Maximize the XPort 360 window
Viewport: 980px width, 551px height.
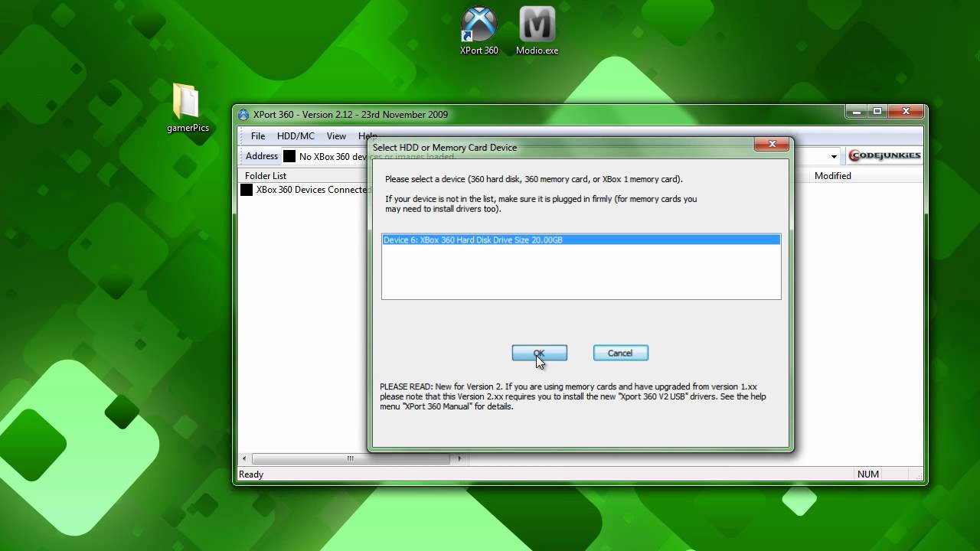(x=877, y=112)
